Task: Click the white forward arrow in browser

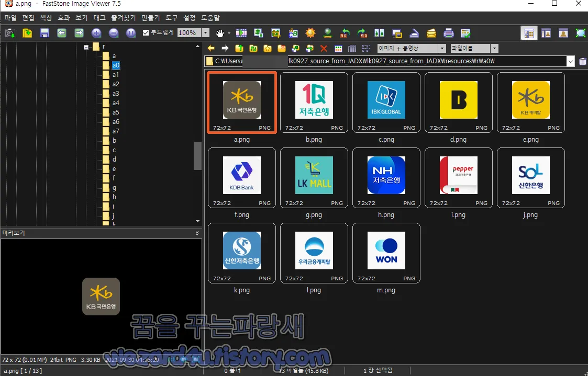Action: (x=225, y=48)
